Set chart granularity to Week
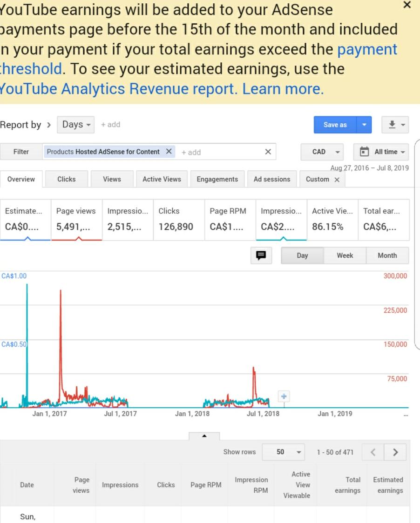420x523 pixels. [x=345, y=255]
